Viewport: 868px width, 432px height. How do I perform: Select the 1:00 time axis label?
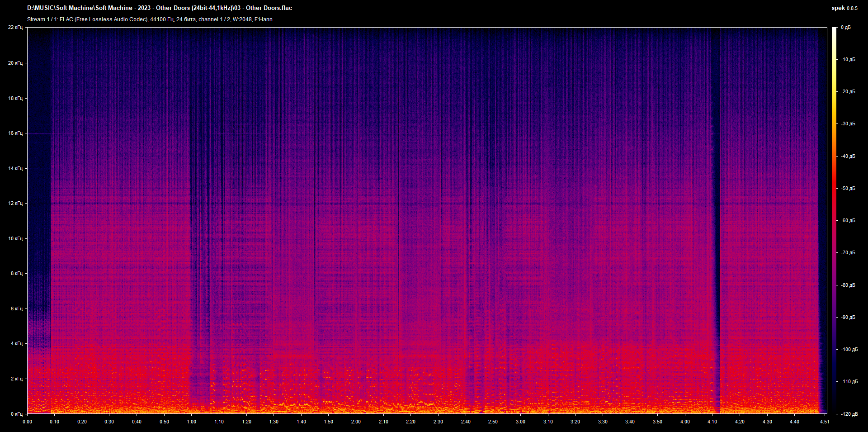coord(192,422)
